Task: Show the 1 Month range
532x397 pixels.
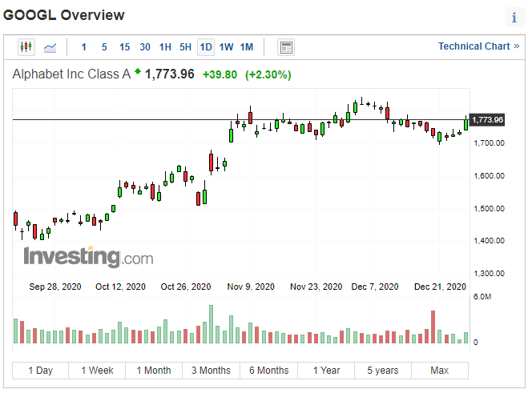Action: pos(154,371)
